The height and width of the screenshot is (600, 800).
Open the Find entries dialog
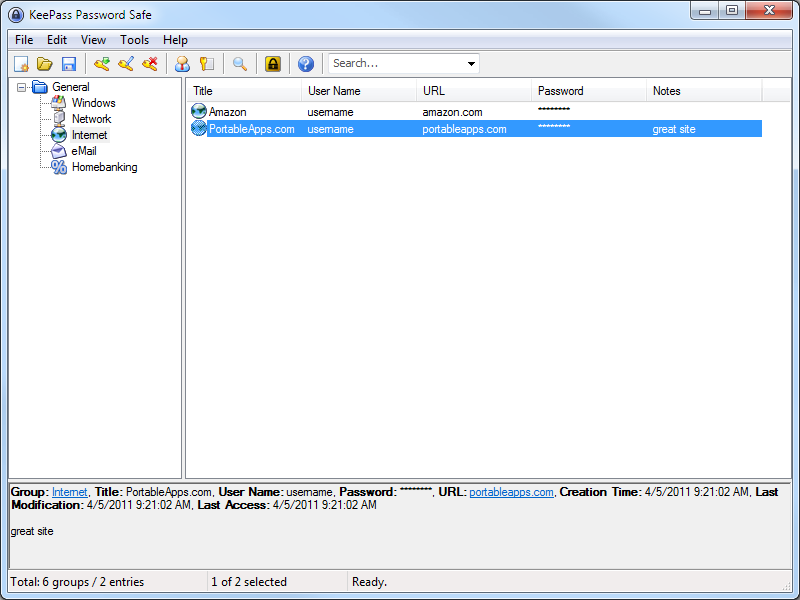[x=239, y=63]
